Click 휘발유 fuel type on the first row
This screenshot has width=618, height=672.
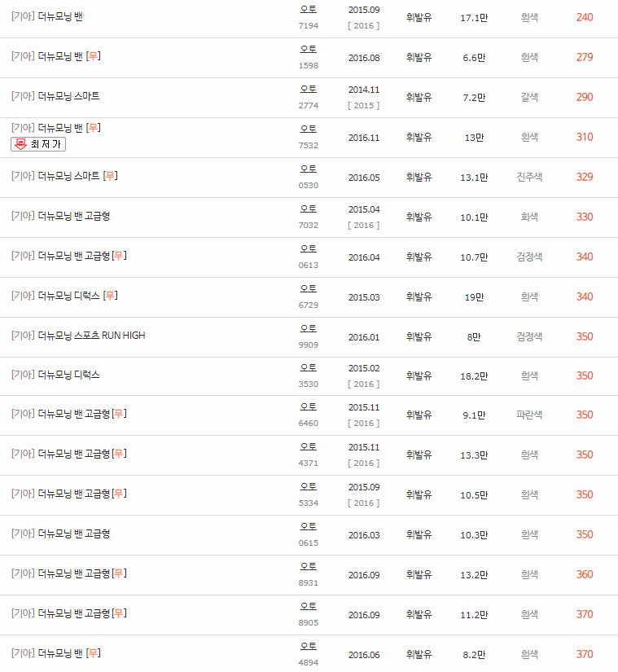tap(419, 17)
